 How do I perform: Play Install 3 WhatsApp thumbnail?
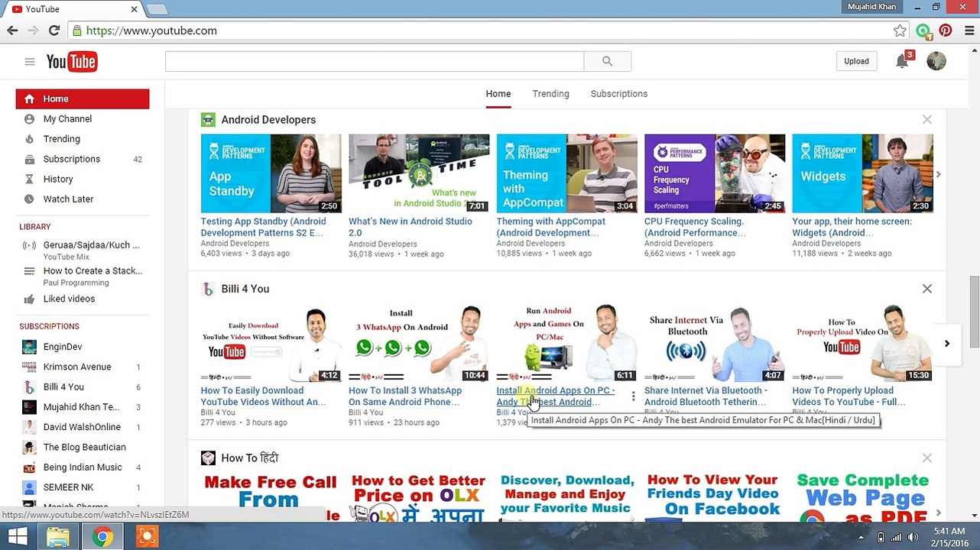pos(419,343)
